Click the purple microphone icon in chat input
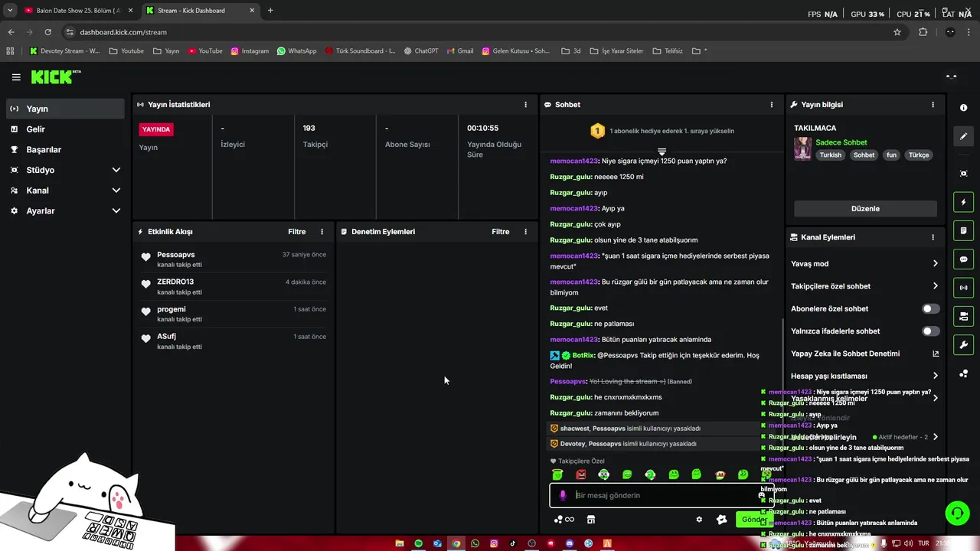Screen dimensions: 980x551 [563, 495]
